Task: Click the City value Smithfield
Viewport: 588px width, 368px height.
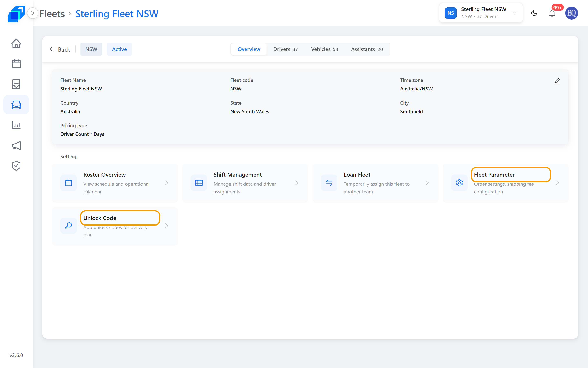Action: (411, 111)
